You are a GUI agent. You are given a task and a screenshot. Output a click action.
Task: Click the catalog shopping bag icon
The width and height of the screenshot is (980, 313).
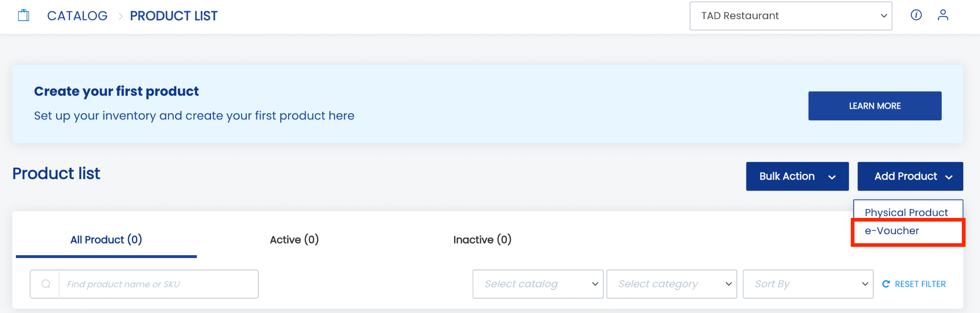coord(23,16)
